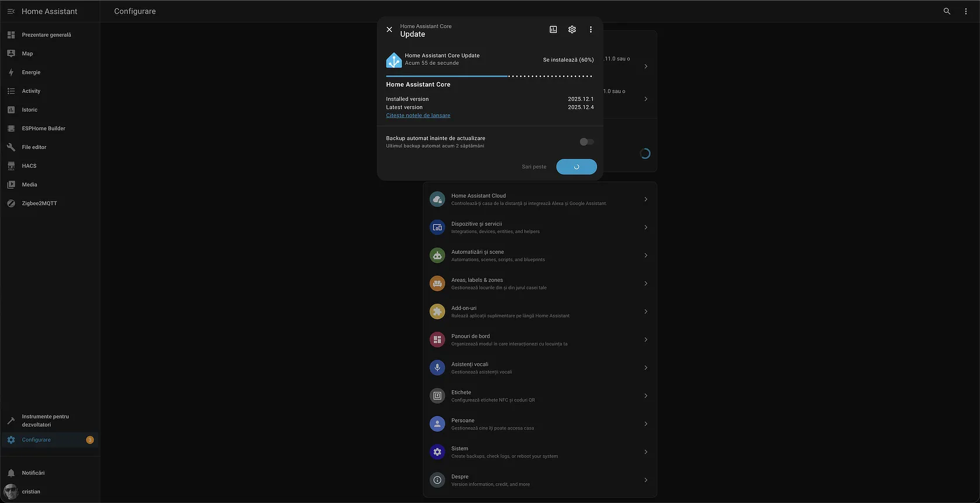
Task: Expand the Sistem row chevron
Action: [646, 452]
